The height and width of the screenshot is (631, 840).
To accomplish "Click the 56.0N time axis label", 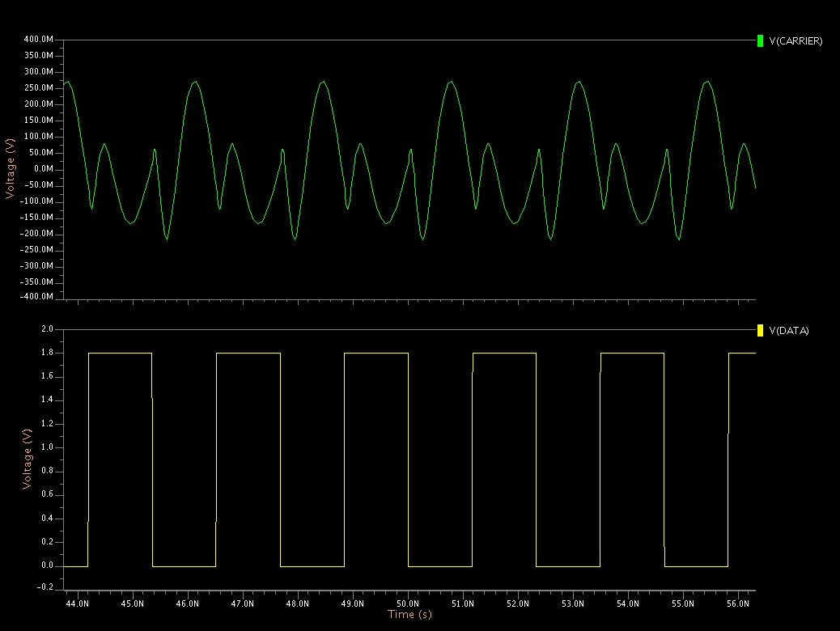I will 738,603.
